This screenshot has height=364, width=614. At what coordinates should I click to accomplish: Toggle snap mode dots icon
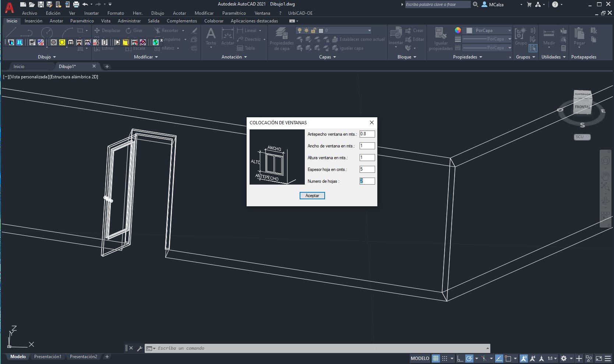coord(445,358)
